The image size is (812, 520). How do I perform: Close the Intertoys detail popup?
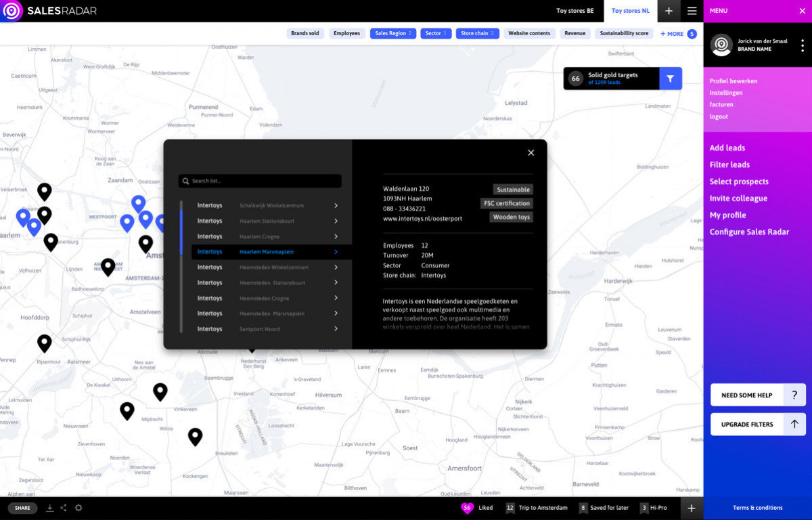pyautogui.click(x=531, y=153)
